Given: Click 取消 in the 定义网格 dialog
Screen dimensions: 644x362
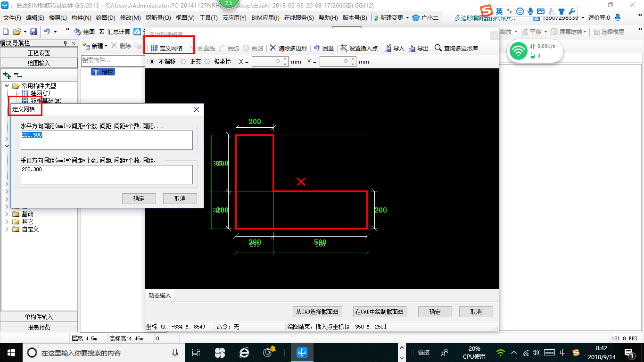Looking at the screenshot, I should pos(180,198).
